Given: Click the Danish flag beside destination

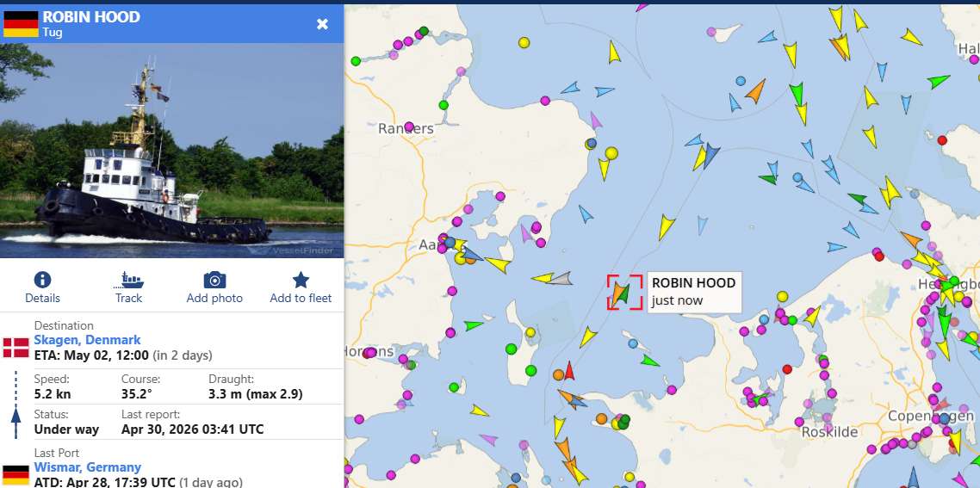Looking at the screenshot, I should tap(16, 348).
